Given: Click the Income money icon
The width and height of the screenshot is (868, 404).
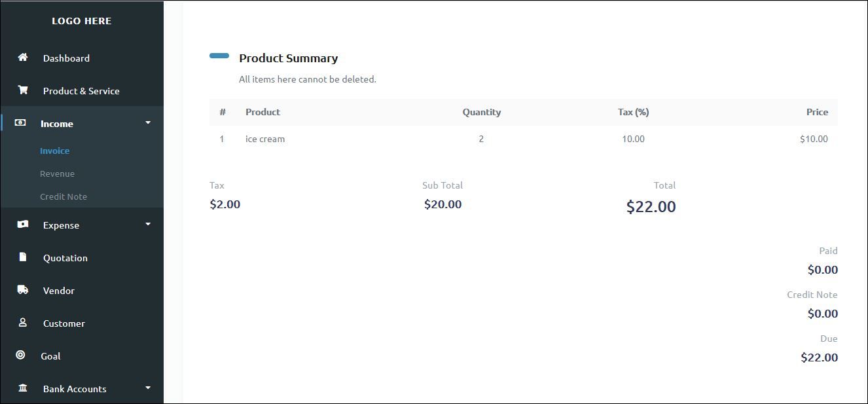Looking at the screenshot, I should click(x=20, y=123).
